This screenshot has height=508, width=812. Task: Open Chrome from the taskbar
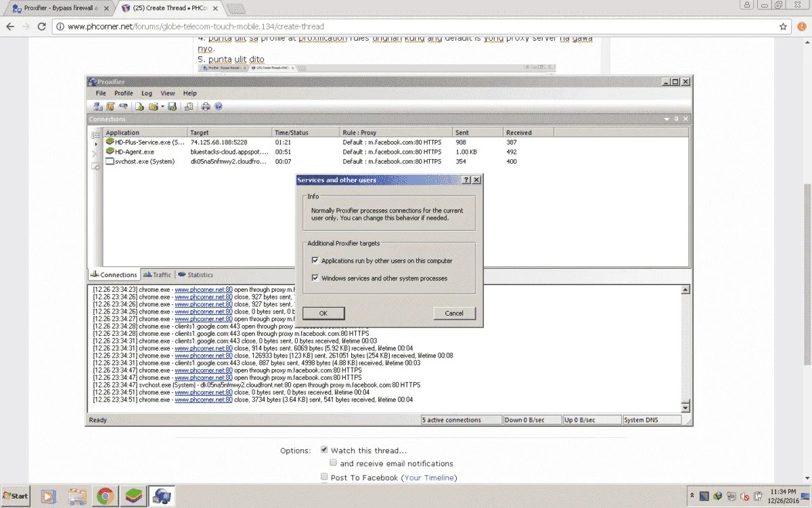(x=105, y=496)
